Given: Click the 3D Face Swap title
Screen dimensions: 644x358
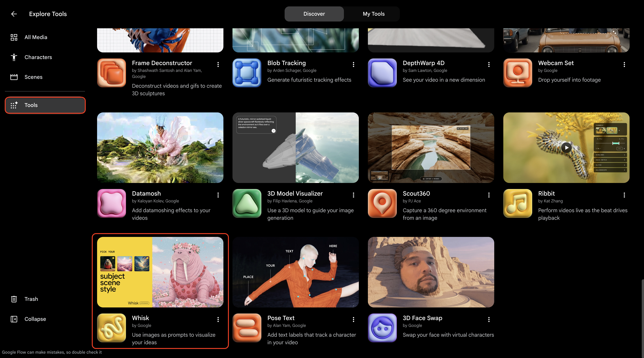Looking at the screenshot, I should point(422,318).
